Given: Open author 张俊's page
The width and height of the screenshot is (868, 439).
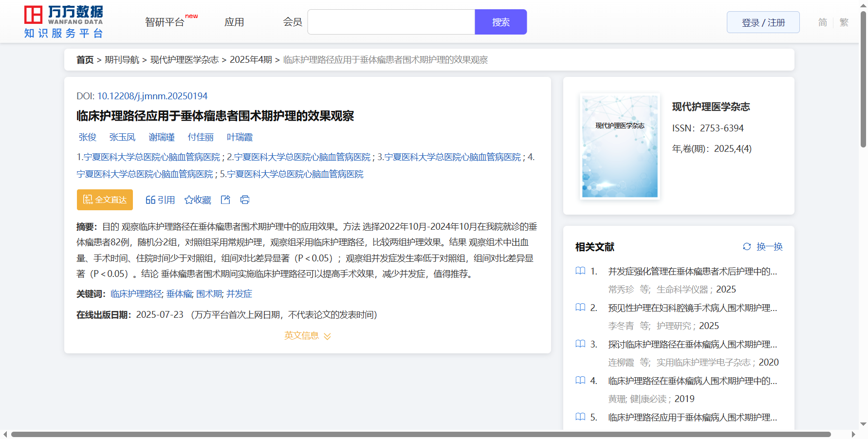Looking at the screenshot, I should coord(88,137).
